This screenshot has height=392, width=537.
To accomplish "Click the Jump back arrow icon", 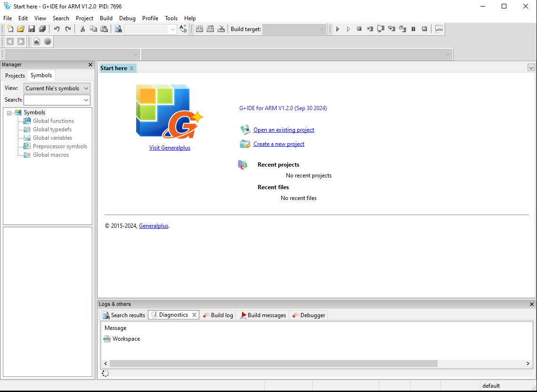I will click(10, 42).
